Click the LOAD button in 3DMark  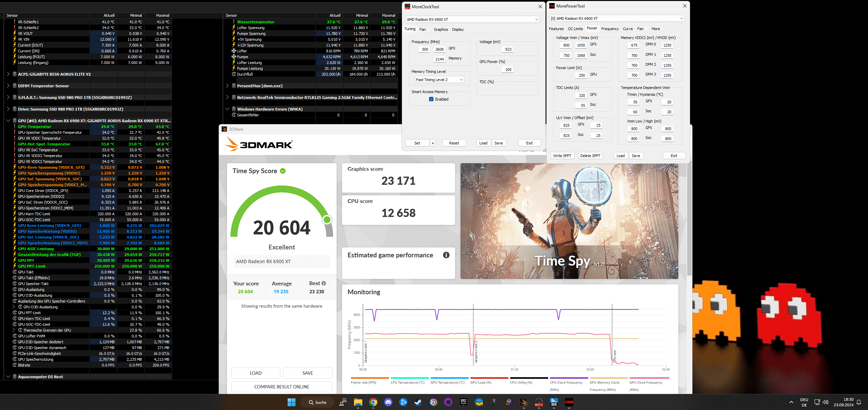click(255, 373)
